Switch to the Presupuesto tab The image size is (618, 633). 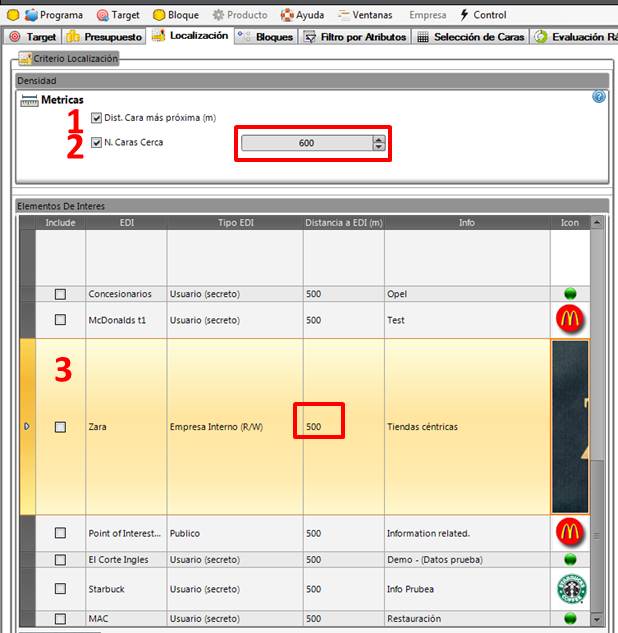coord(105,37)
